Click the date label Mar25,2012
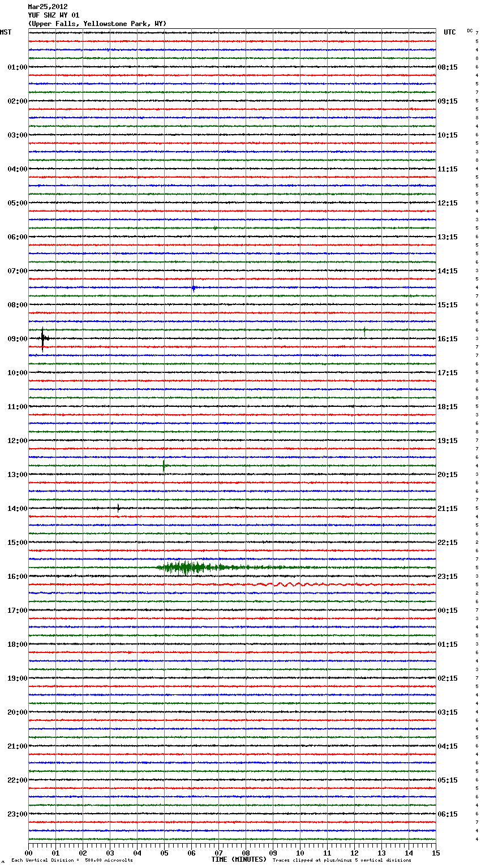 click(48, 7)
